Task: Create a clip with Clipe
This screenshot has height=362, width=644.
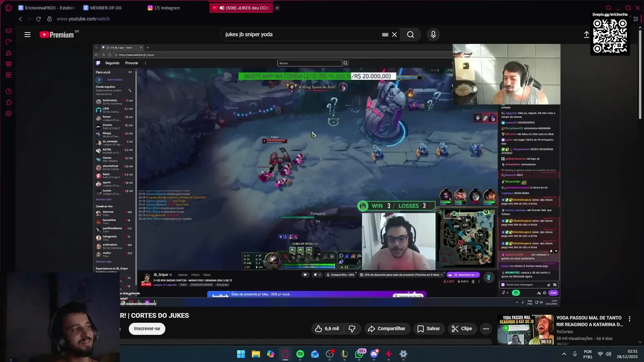Action: (461, 329)
